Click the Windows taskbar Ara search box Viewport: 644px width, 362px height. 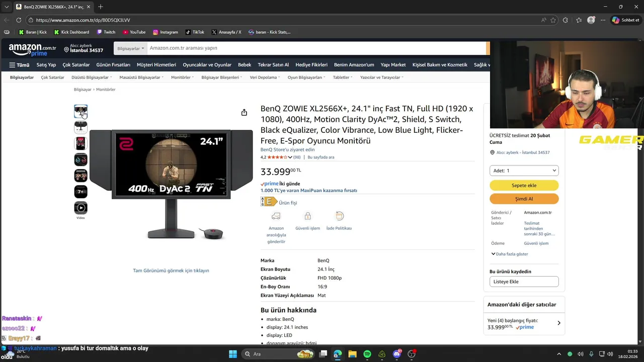(x=277, y=354)
